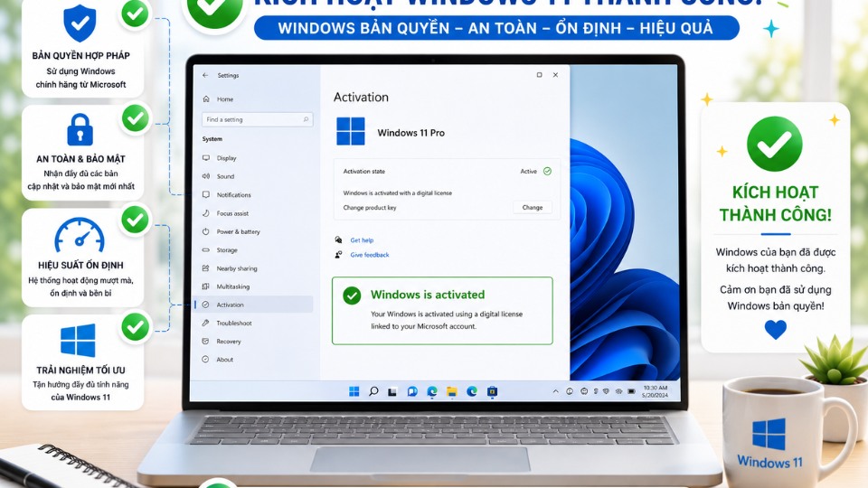
Task: Expand the Activation state row
Action: (447, 172)
